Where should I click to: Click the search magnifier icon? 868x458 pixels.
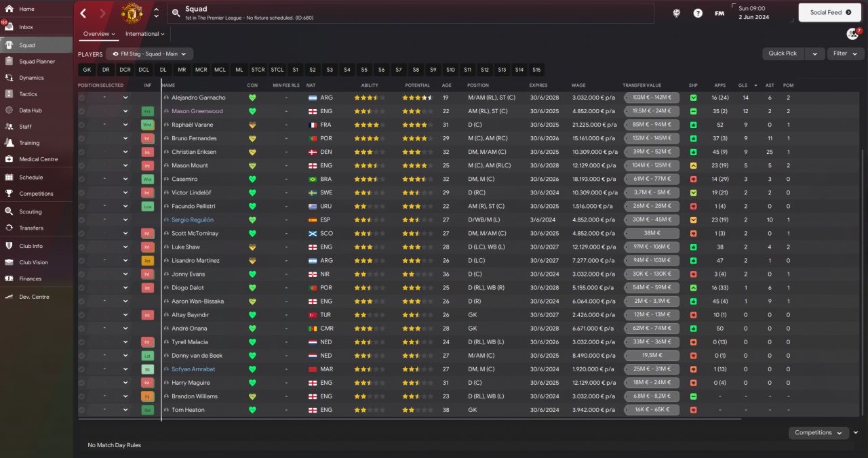pyautogui.click(x=176, y=13)
